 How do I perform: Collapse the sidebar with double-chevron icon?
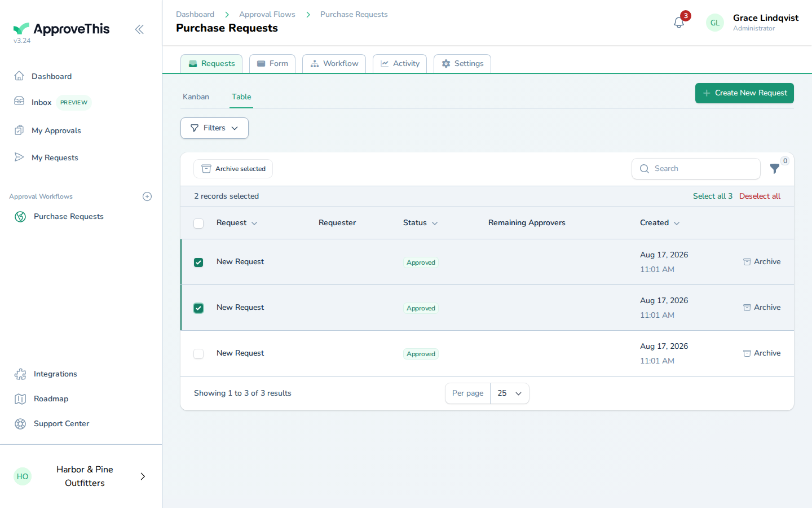tap(139, 29)
